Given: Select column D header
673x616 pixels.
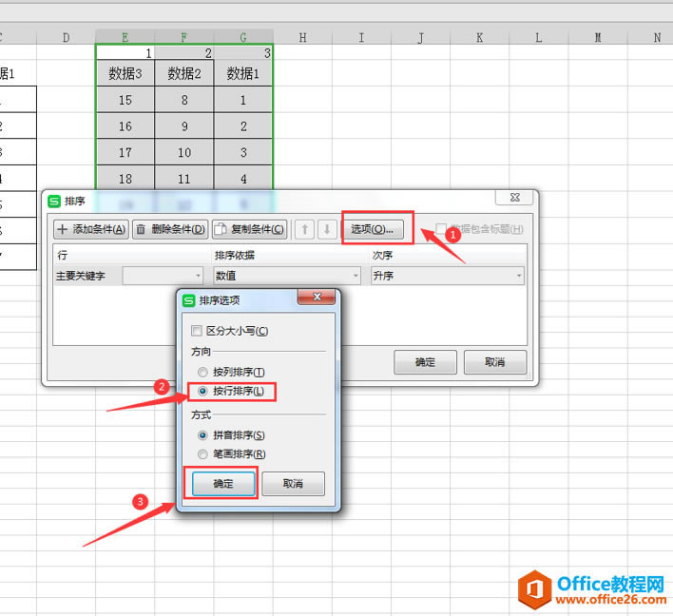Looking at the screenshot, I should (67, 37).
